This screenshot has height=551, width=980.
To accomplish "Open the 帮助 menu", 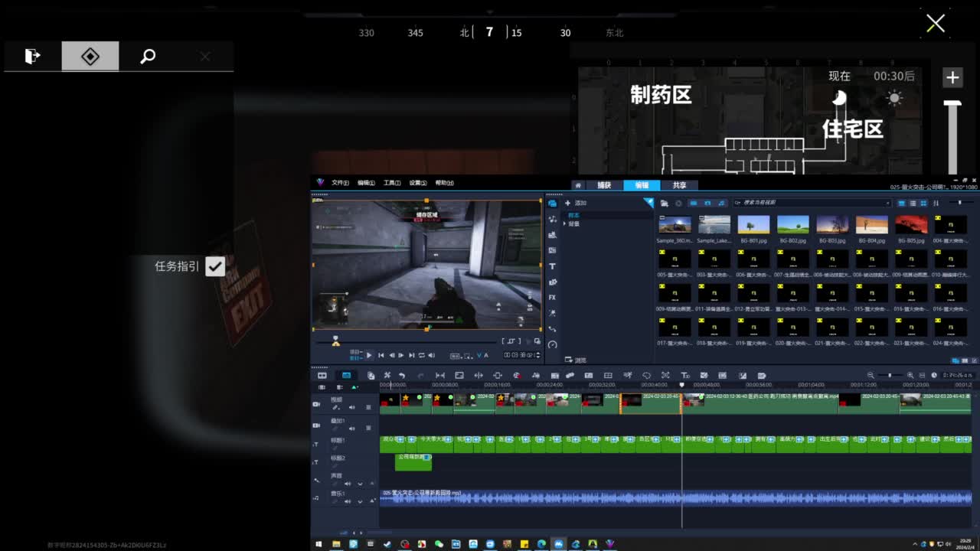I will (444, 184).
